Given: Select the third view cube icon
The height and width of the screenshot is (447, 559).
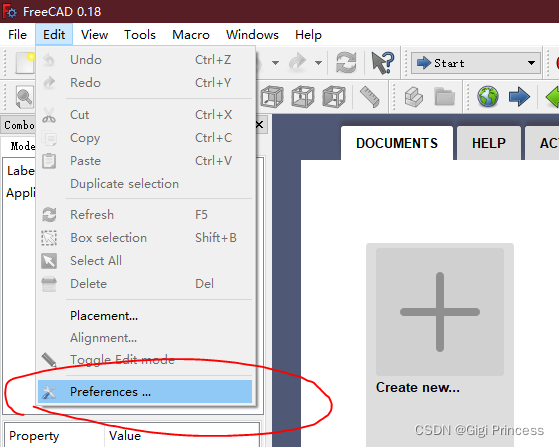Looking at the screenshot, I should coord(334,97).
